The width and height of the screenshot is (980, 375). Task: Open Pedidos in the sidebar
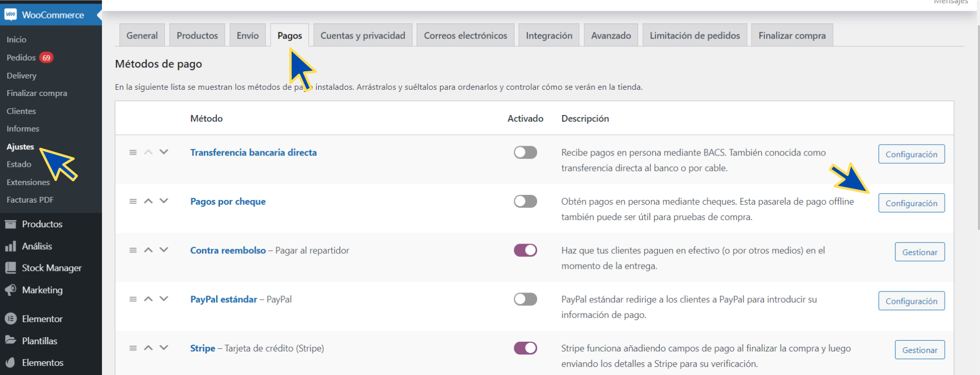click(x=21, y=57)
